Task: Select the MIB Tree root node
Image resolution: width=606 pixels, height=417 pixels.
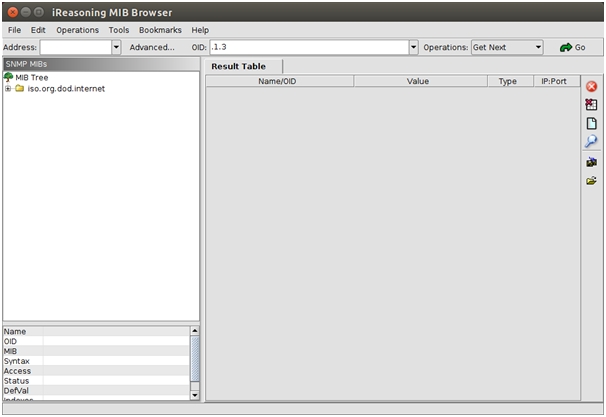Action: click(32, 77)
